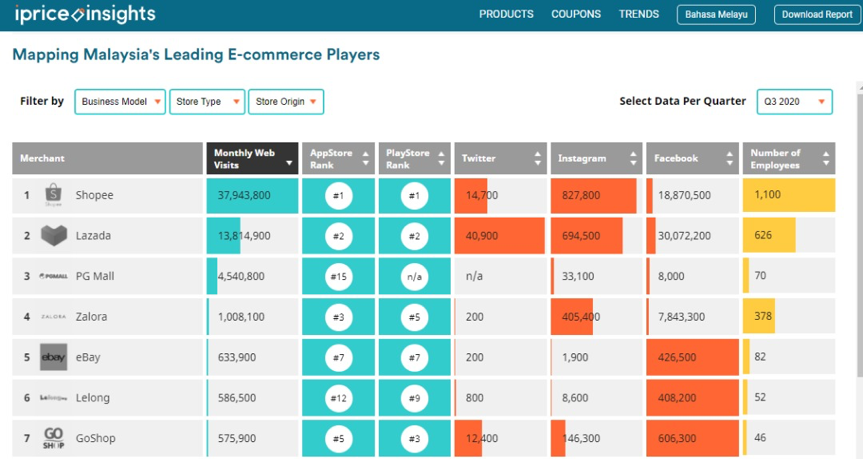Sort table by Twitter column arrows

pos(538,159)
